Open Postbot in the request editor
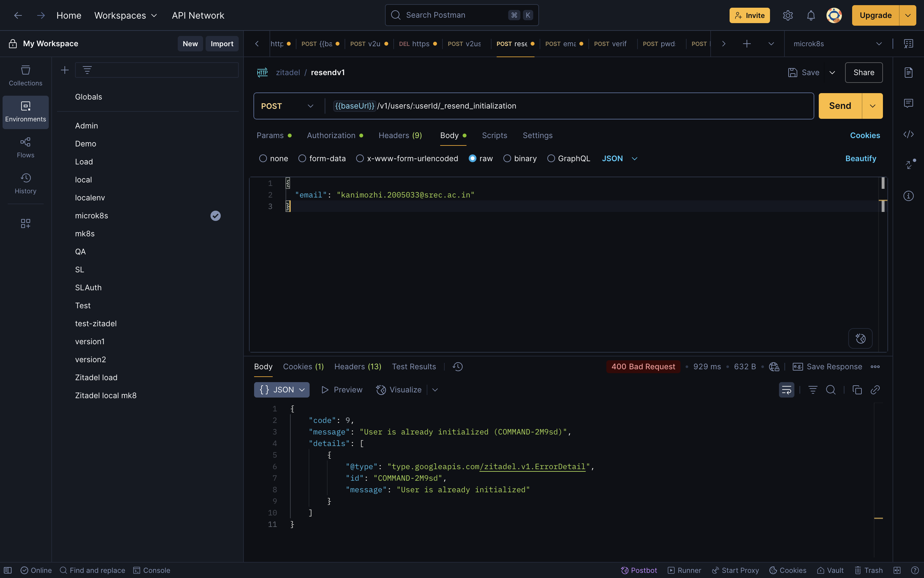924x578 pixels. 860,338
